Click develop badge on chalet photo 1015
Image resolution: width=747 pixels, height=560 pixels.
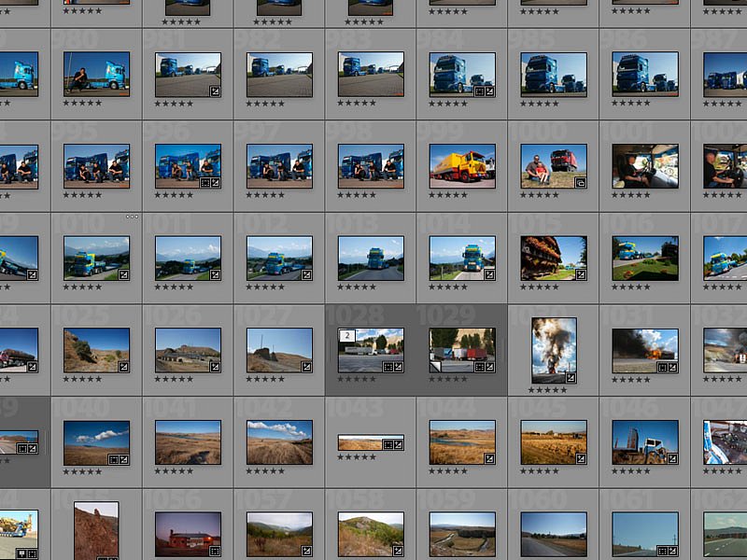click(x=581, y=274)
